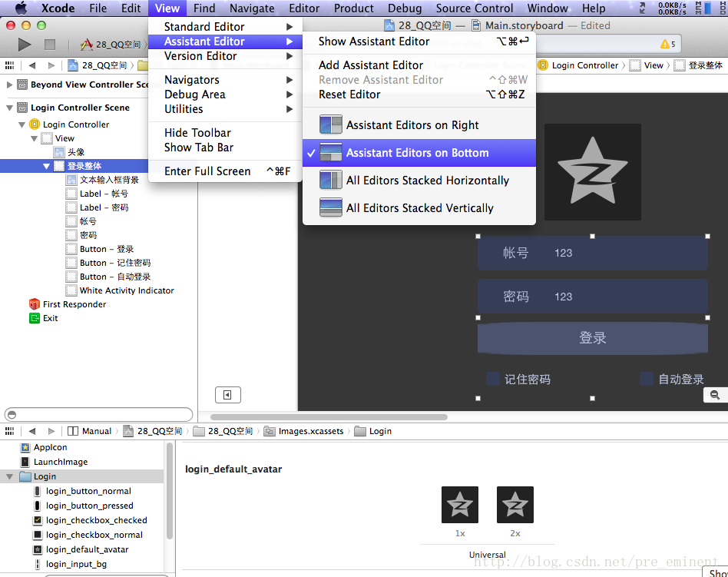Select the 1x avatar image slot
728x577 pixels.
click(460, 505)
